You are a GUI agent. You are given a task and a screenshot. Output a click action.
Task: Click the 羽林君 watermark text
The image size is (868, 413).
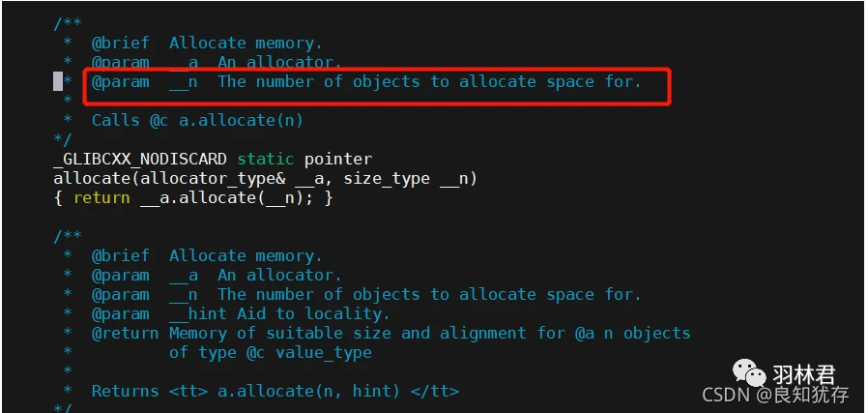coord(803,375)
